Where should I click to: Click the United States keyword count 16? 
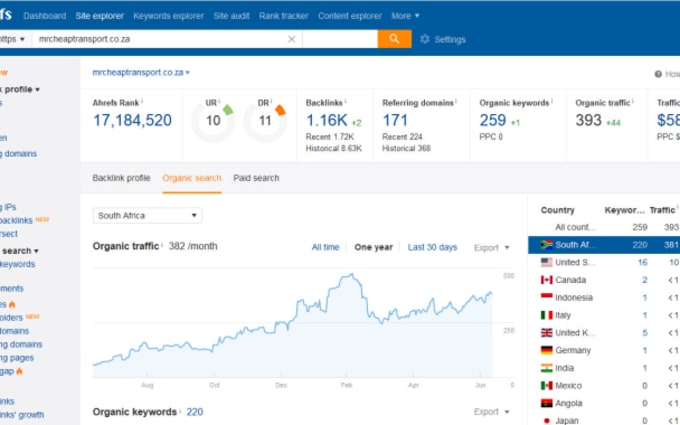click(642, 262)
